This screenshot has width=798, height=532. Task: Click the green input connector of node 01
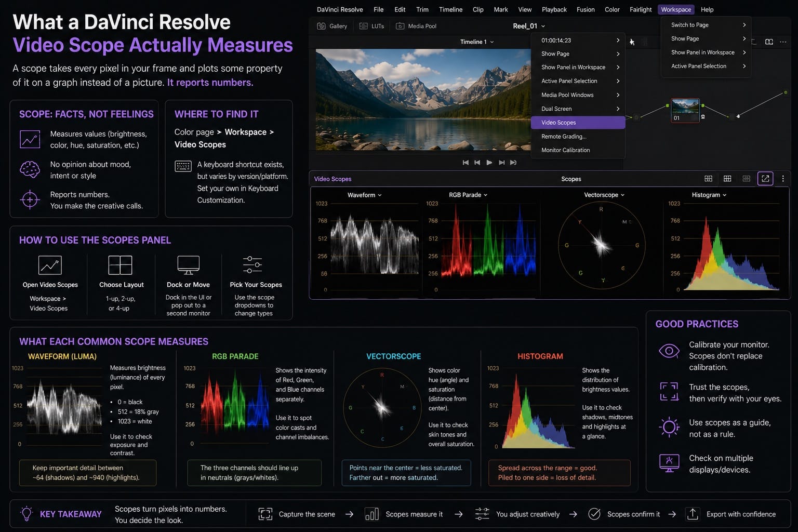click(668, 105)
